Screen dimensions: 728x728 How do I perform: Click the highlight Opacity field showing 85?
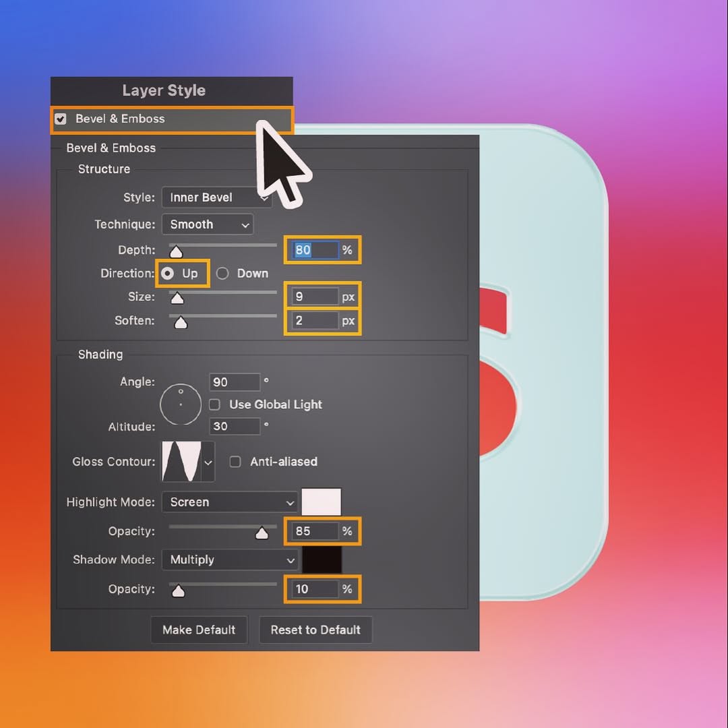(x=315, y=531)
